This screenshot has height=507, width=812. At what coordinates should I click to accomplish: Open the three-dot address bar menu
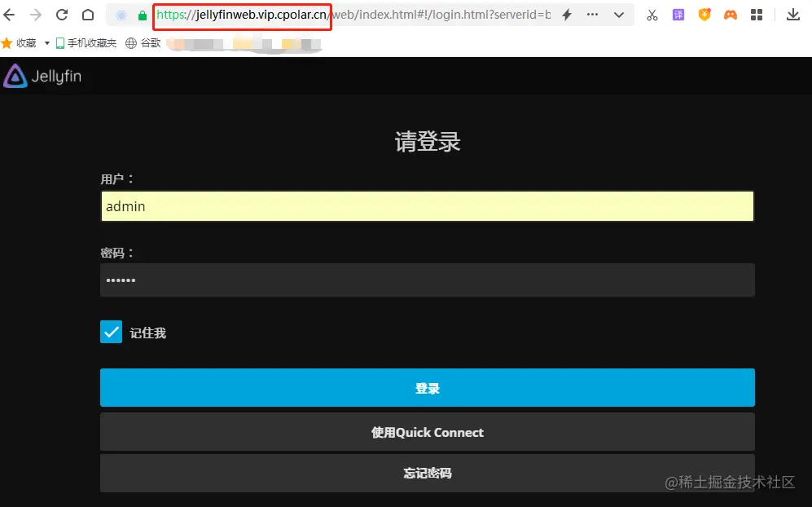point(592,15)
